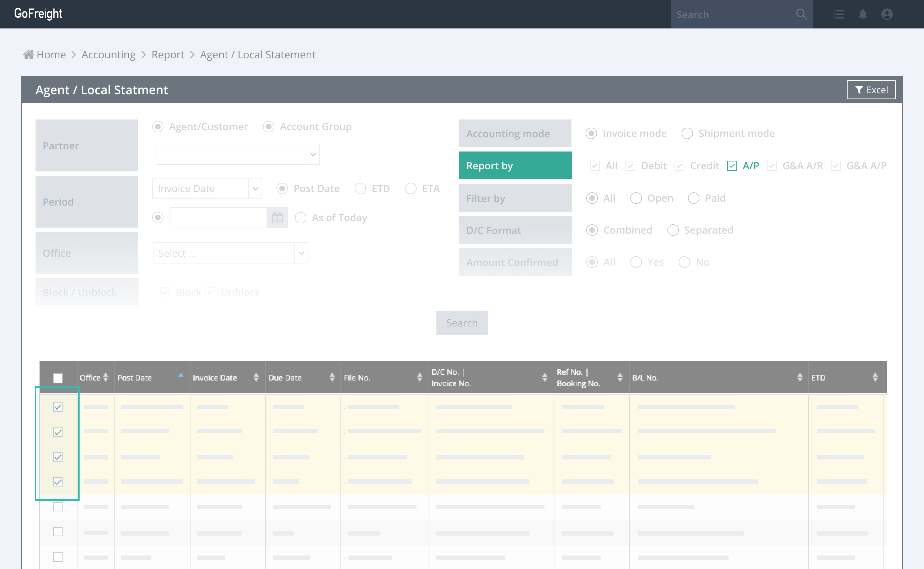Open the period calendar picker icon

click(x=277, y=218)
